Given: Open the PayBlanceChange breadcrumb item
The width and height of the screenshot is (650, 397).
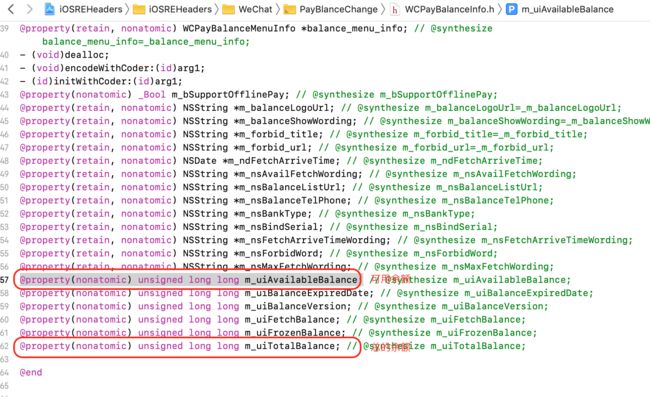Looking at the screenshot, I should click(x=339, y=9).
